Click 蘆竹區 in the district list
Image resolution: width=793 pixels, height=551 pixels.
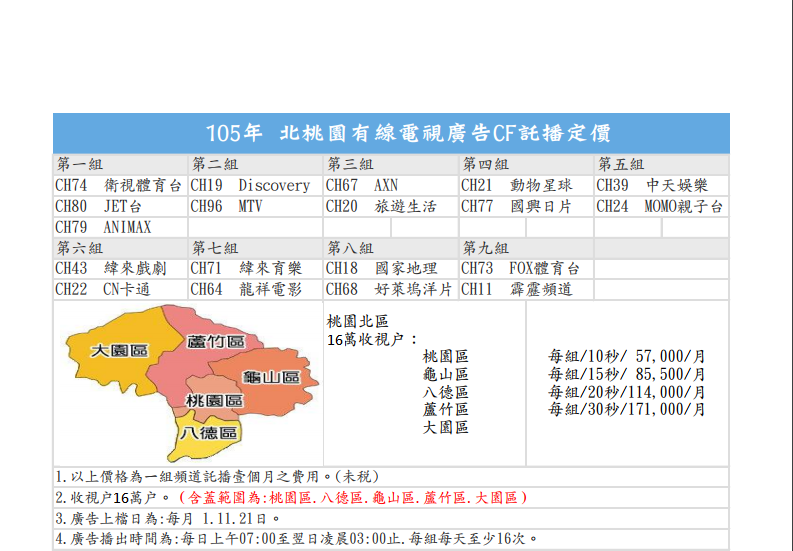(x=446, y=410)
